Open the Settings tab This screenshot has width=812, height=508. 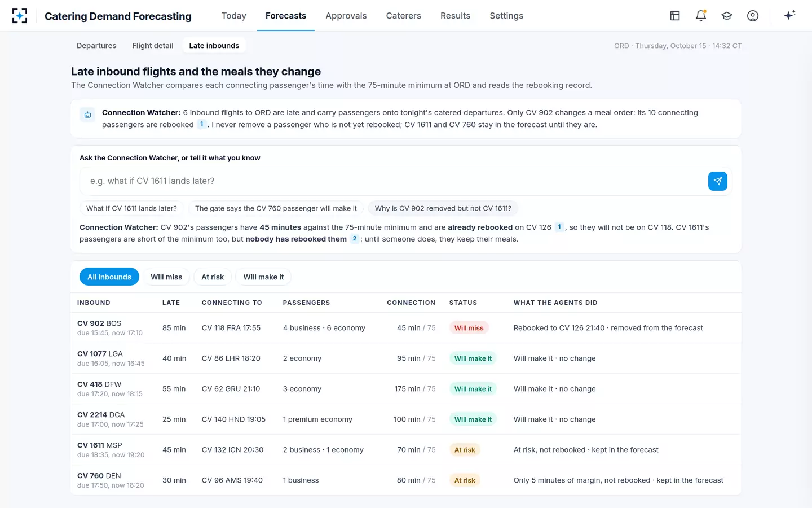506,16
